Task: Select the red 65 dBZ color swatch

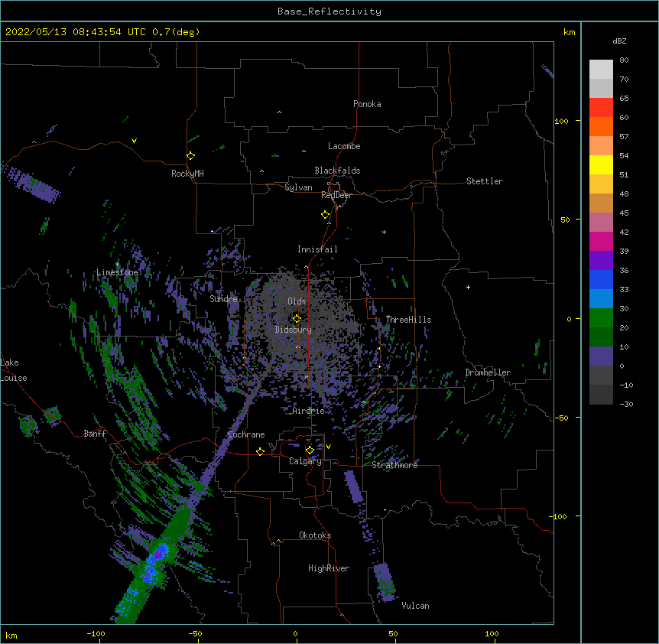Action: [601, 108]
